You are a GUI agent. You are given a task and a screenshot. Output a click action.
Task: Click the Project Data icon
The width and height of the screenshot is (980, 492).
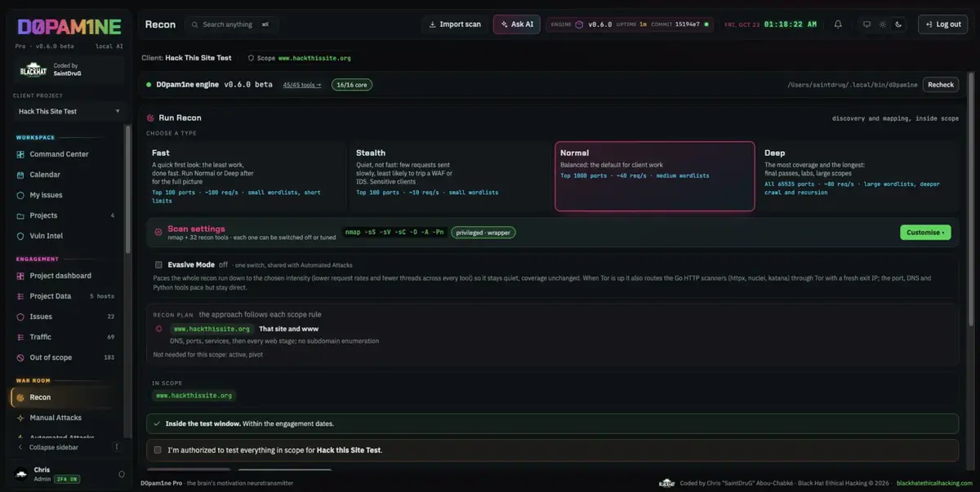click(21, 296)
